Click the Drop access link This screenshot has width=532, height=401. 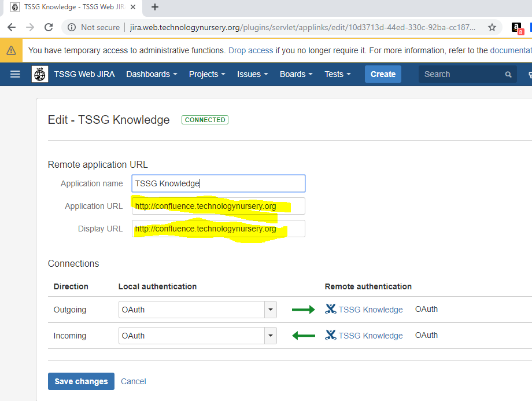point(250,50)
